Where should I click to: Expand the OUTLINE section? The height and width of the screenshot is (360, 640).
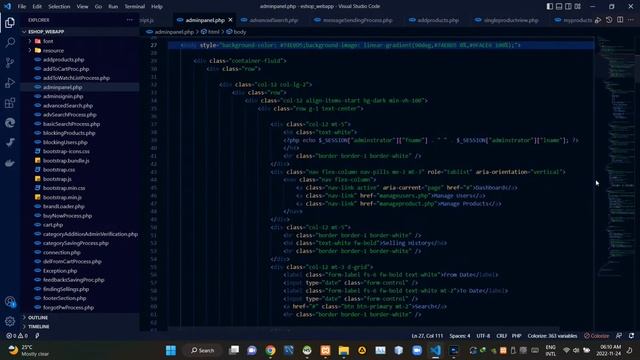coord(80,317)
